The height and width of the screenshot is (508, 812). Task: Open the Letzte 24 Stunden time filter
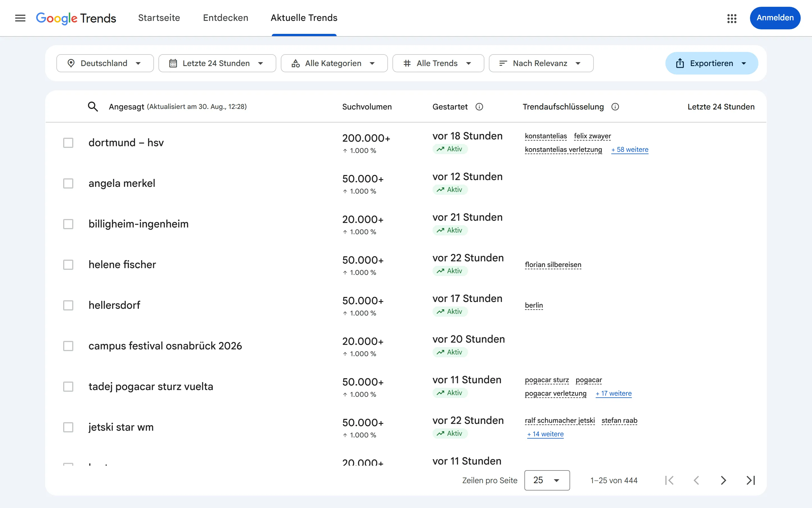click(x=217, y=63)
